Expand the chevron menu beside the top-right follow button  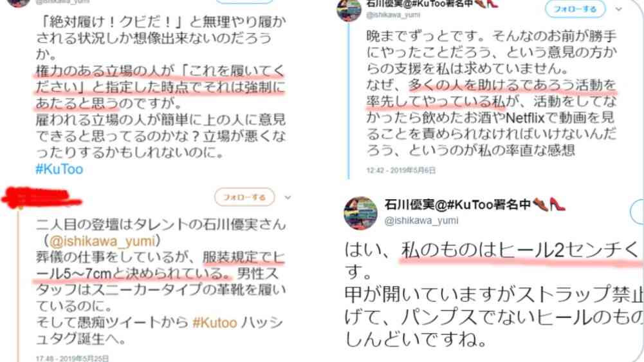[618, 9]
